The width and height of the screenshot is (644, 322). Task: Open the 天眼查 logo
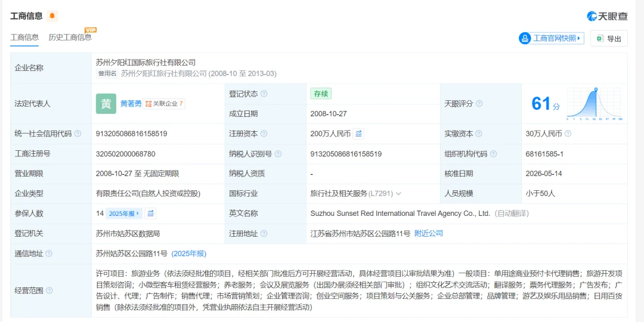click(x=607, y=16)
